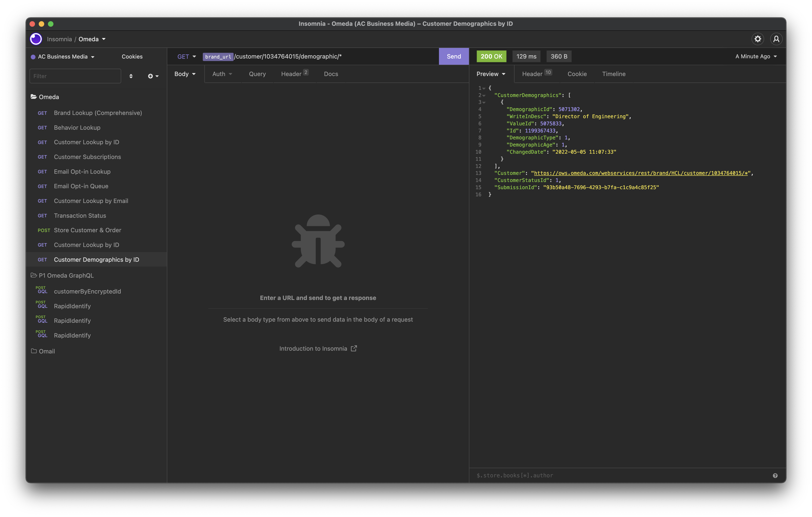Click the Send button
The height and width of the screenshot is (517, 812).
(453, 57)
